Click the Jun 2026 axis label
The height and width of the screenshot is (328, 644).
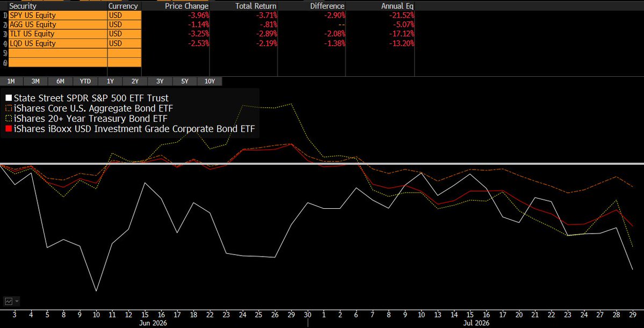(x=154, y=323)
